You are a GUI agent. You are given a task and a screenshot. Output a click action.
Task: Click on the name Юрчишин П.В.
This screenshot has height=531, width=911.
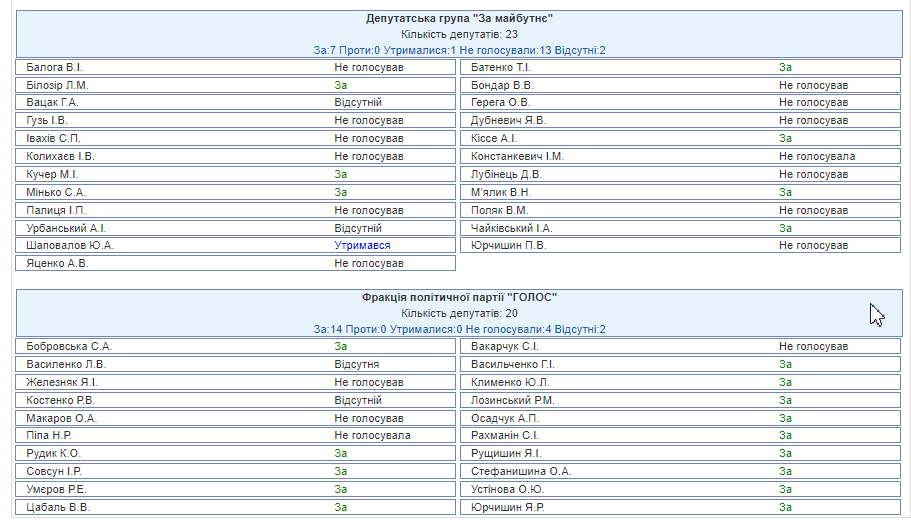coord(508,245)
